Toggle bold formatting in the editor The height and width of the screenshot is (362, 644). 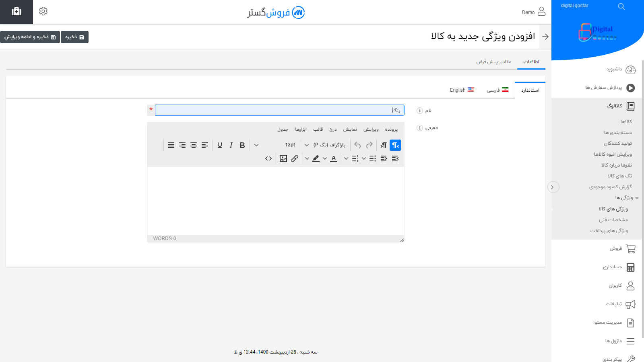coord(242,145)
